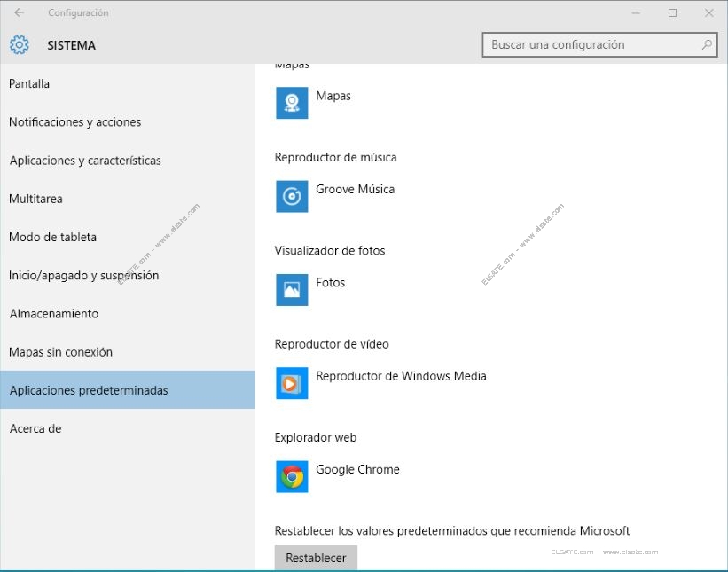Click the Explorador web heading
This screenshot has height=572, width=728.
coord(316,437)
